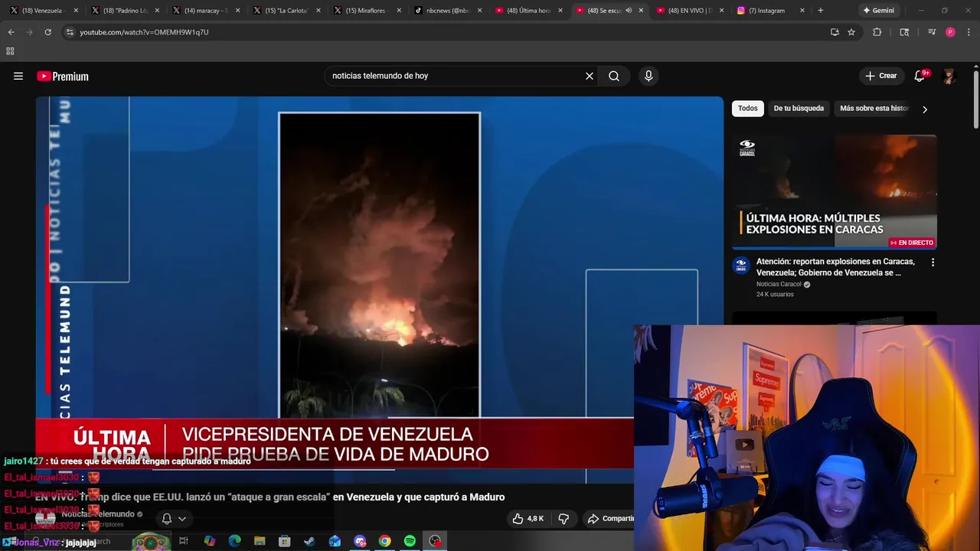View site information in address bar
980x551 pixels.
pos(70,32)
